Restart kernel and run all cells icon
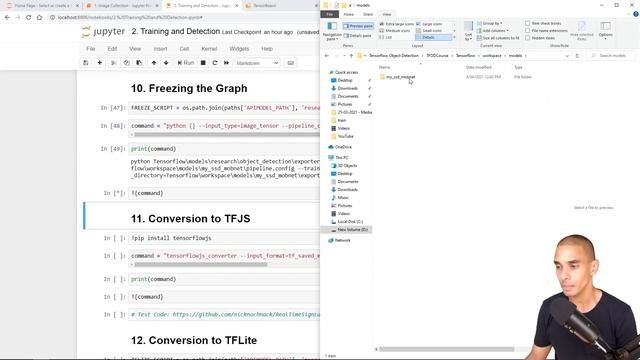 pos(227,63)
